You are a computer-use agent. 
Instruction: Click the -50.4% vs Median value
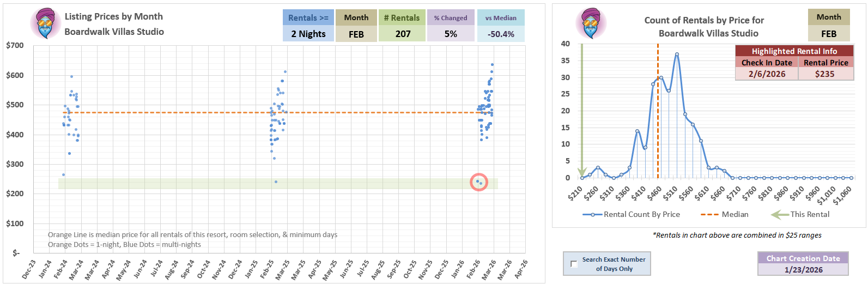pos(500,34)
